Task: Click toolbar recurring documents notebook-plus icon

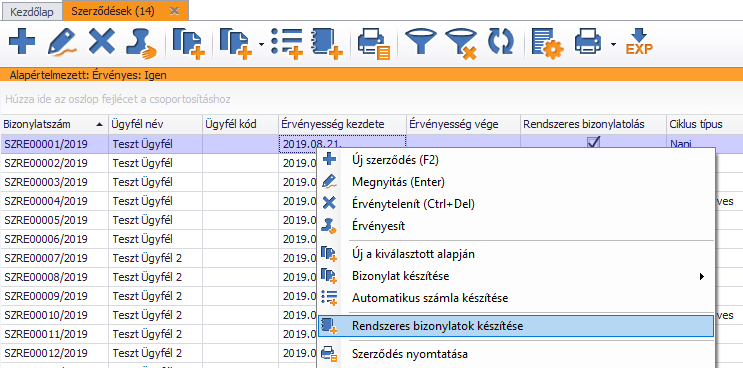Action: (x=326, y=44)
